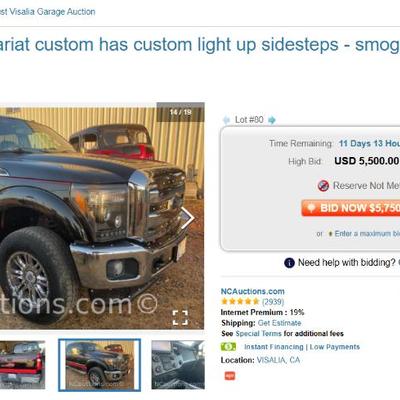Open the NCAuctions.com seller link
The width and height of the screenshot is (400, 400).
(253, 291)
